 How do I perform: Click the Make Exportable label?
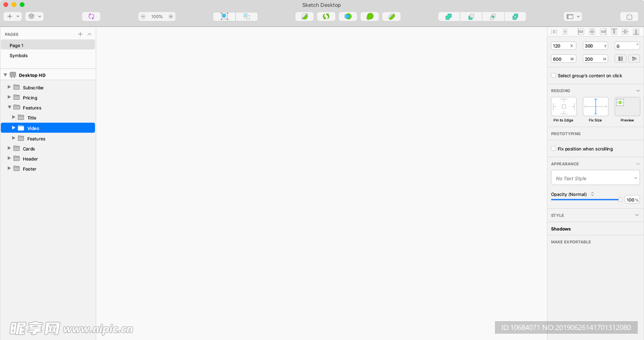click(571, 242)
